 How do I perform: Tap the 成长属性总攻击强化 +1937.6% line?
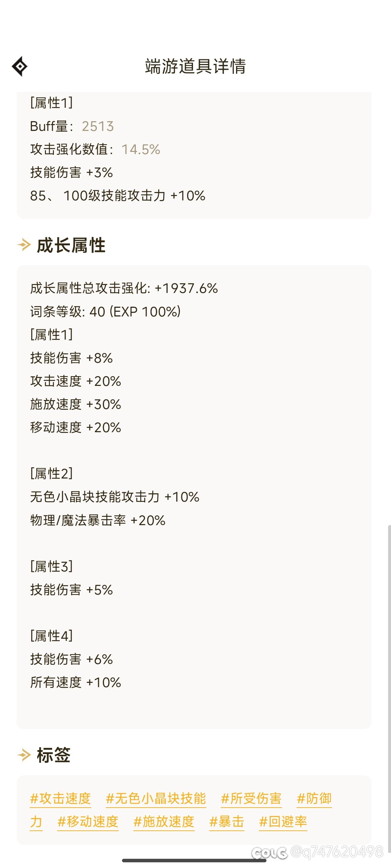coord(124,288)
